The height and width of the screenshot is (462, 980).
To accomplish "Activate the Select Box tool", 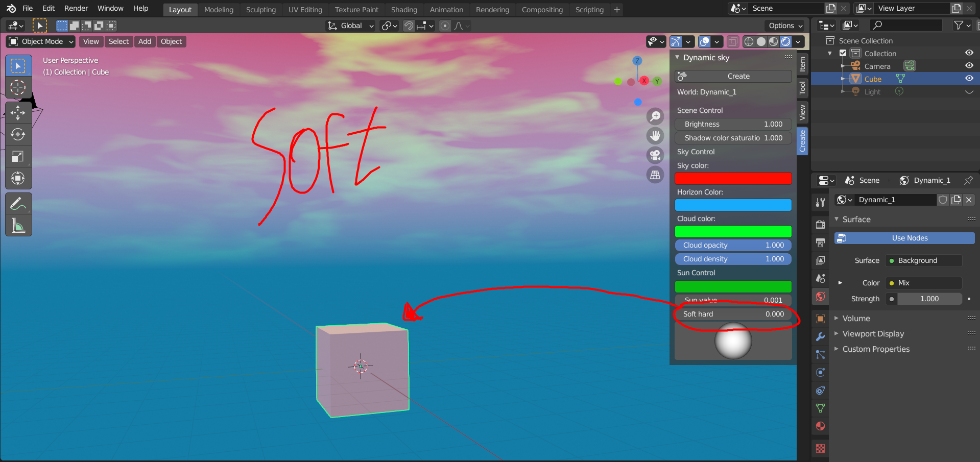I will click(18, 66).
